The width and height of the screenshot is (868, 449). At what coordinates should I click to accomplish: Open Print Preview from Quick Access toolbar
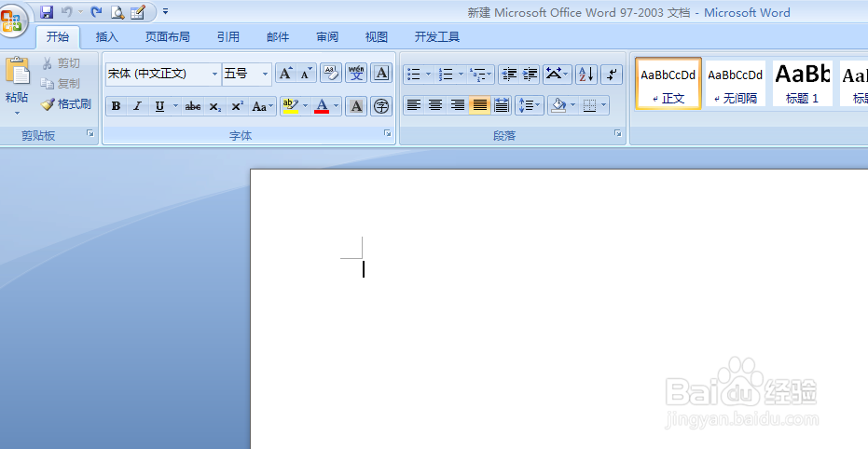(x=117, y=11)
